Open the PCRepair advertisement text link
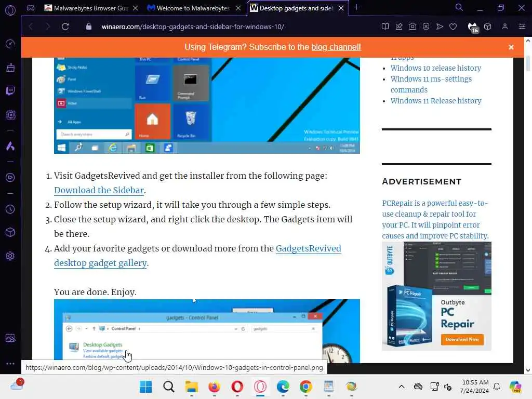The height and width of the screenshot is (399, 532). pos(435,220)
